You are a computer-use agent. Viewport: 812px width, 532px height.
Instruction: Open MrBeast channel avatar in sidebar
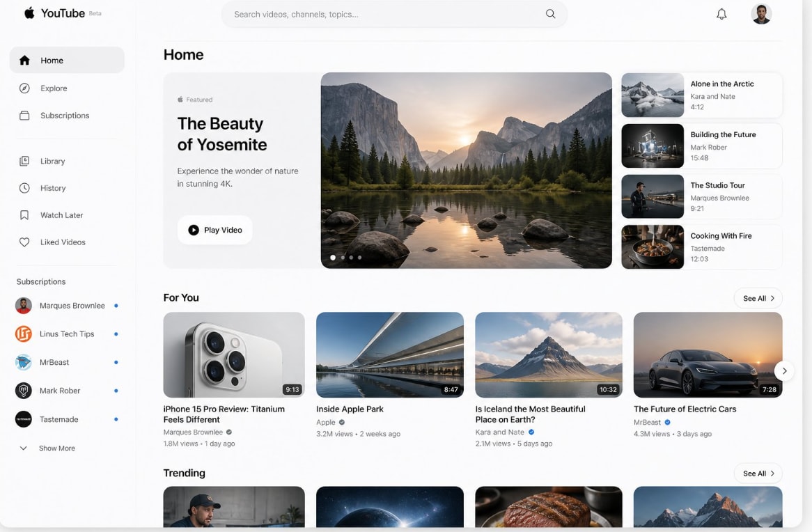click(23, 362)
